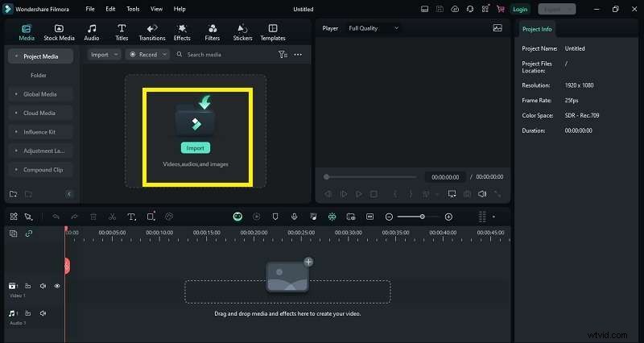Open the Stickers tab
This screenshot has width=644, height=343.
click(x=243, y=32)
